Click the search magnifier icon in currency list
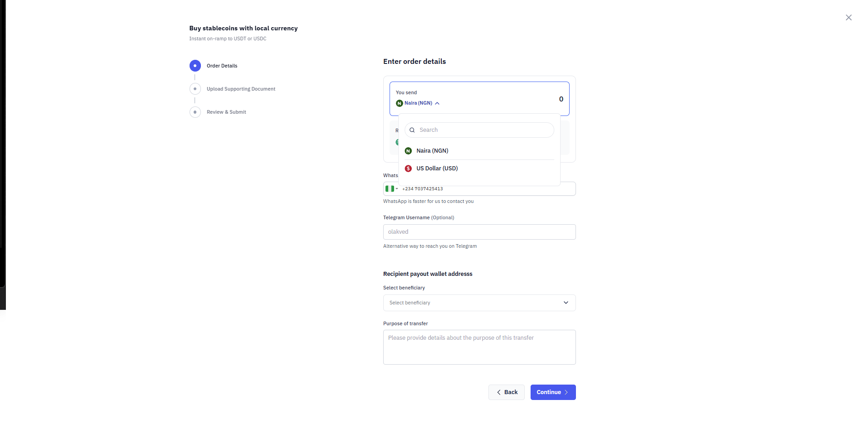Image resolution: width=868 pixels, height=424 pixels. pyautogui.click(x=412, y=130)
